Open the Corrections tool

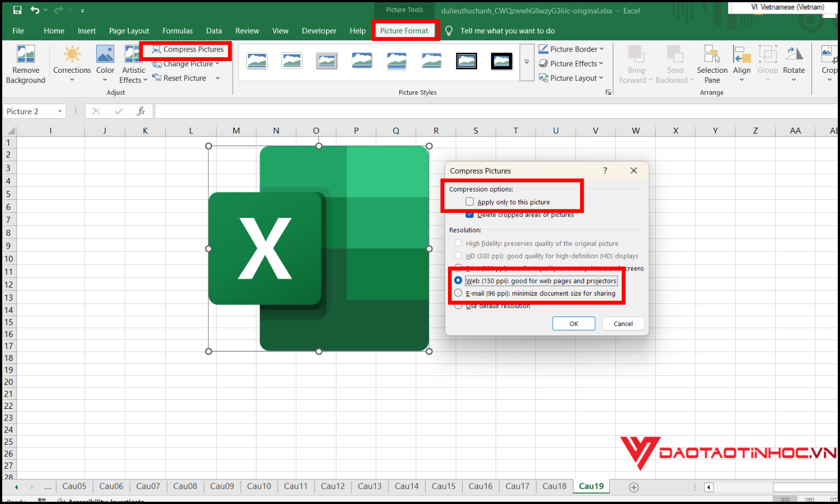point(72,55)
